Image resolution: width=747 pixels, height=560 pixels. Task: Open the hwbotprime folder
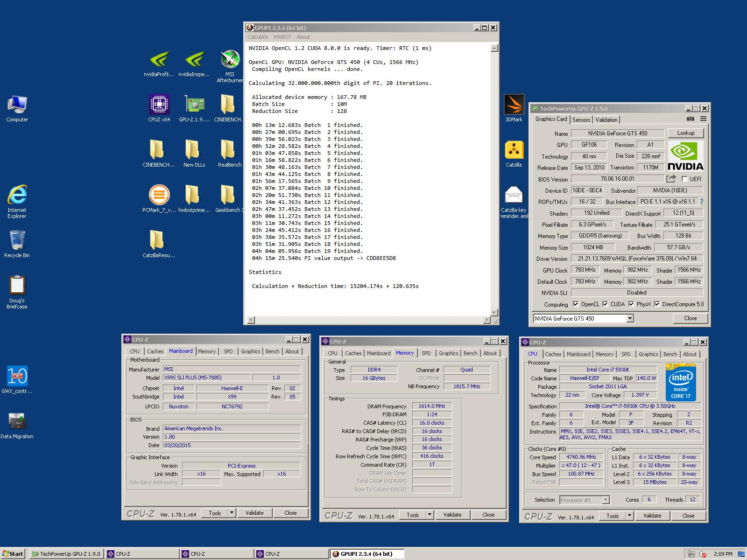click(x=194, y=199)
